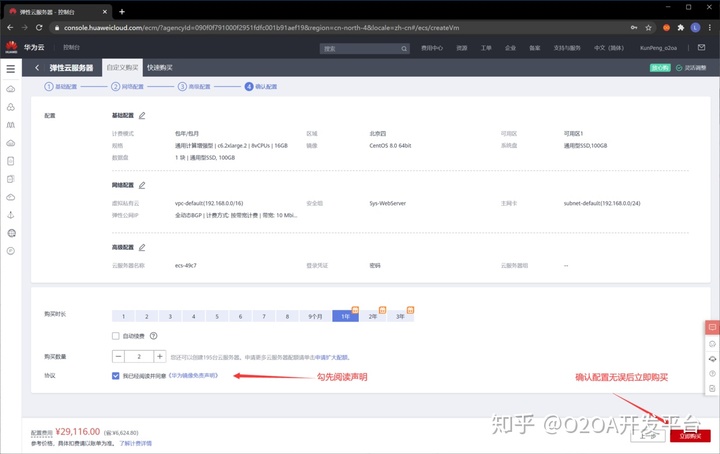Open 资源 in top navigation
Image resolution: width=720 pixels, height=454 pixels.
click(461, 48)
